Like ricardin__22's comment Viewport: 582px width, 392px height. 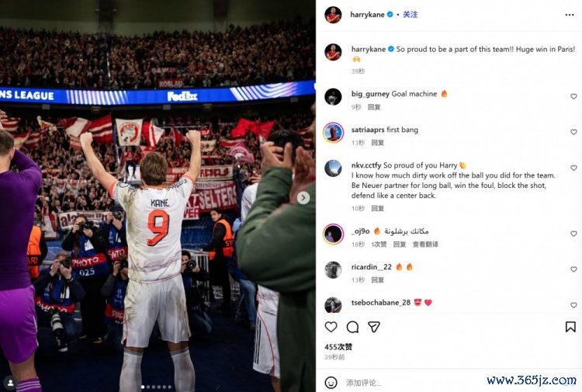[573, 269]
